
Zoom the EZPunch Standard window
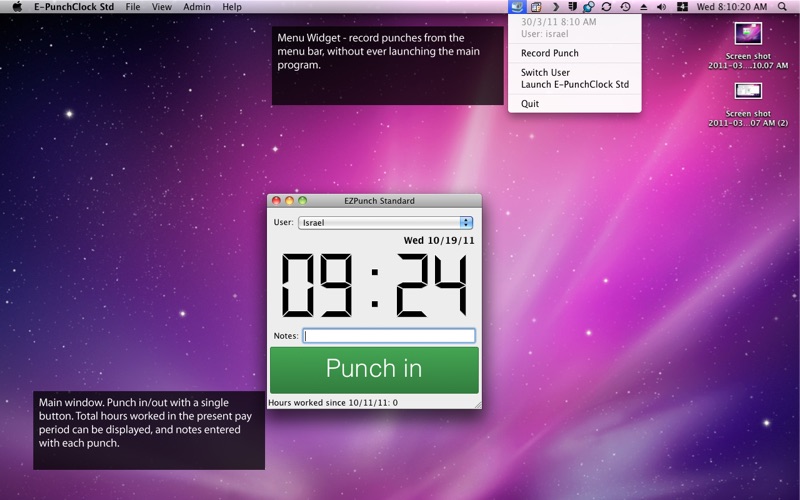pos(303,201)
